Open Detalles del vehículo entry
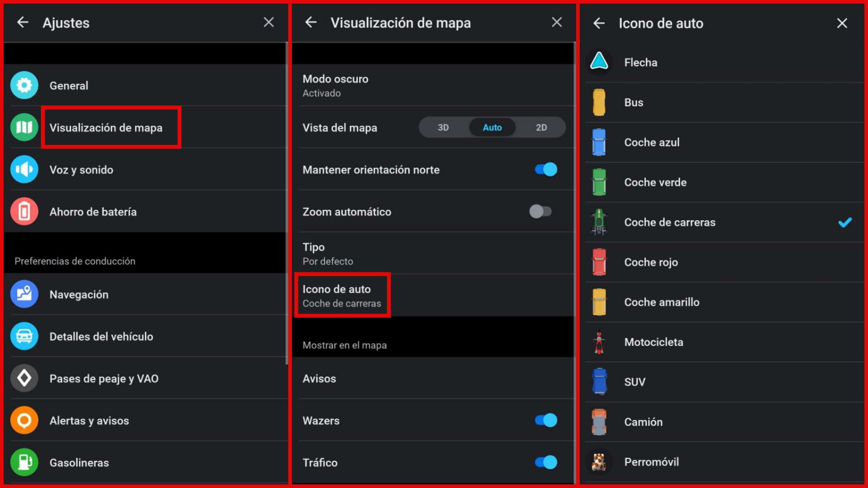 145,336
